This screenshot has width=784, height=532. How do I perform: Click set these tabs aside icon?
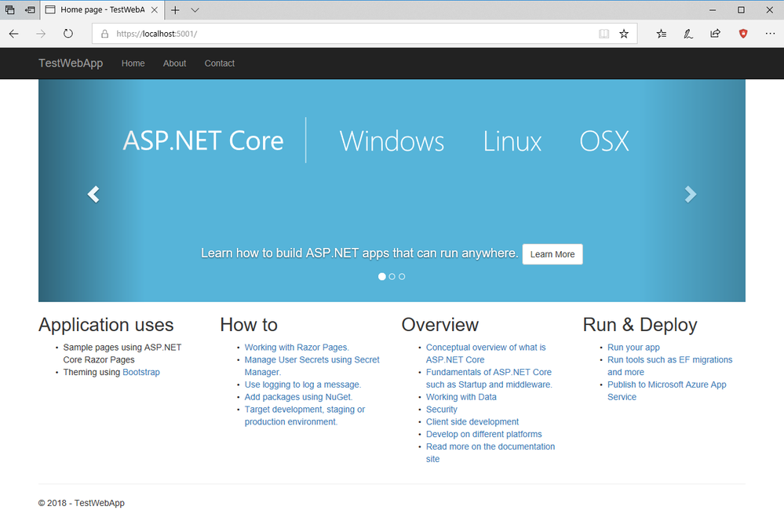(31, 9)
